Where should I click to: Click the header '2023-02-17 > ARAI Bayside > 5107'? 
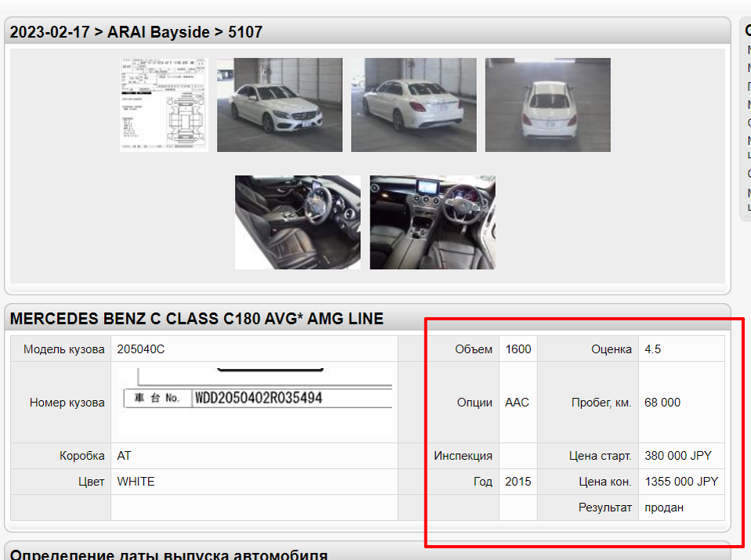pos(136,32)
